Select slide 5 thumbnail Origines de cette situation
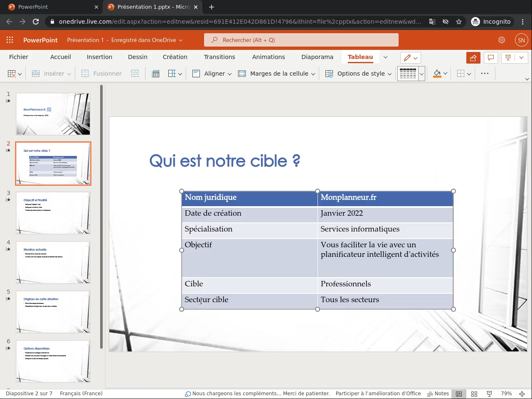 point(53,312)
